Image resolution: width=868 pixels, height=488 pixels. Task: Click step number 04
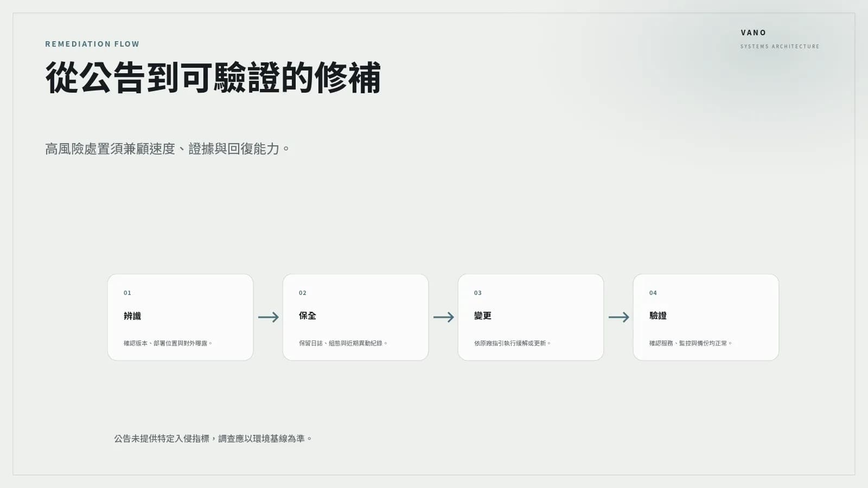(x=653, y=293)
